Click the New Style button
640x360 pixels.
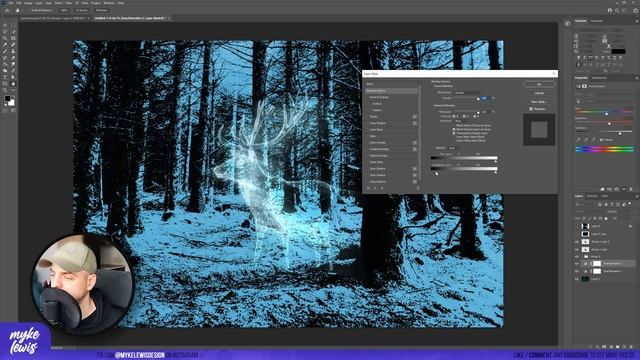point(539,102)
